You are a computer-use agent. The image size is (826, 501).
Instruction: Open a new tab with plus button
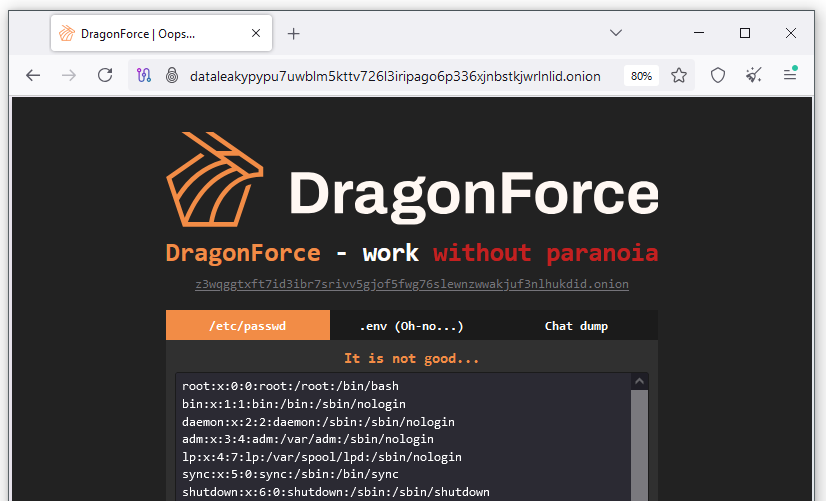[293, 34]
